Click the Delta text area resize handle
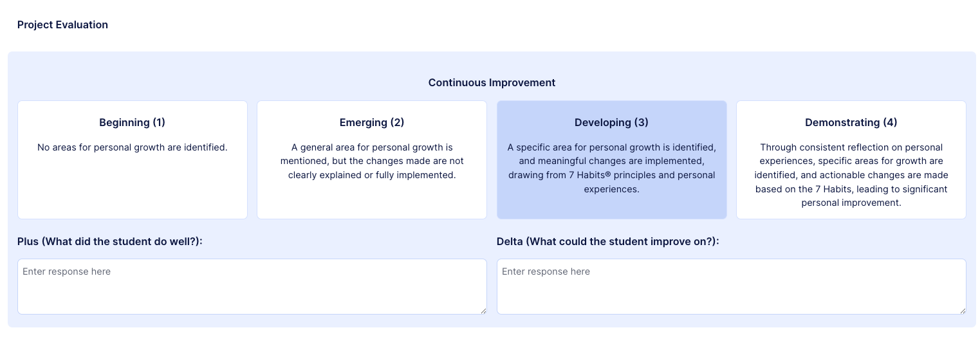The height and width of the screenshot is (339, 980). pyautogui.click(x=963, y=311)
